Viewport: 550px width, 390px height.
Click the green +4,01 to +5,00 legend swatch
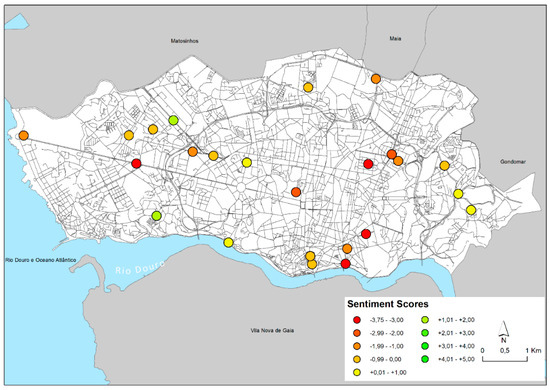(425, 359)
